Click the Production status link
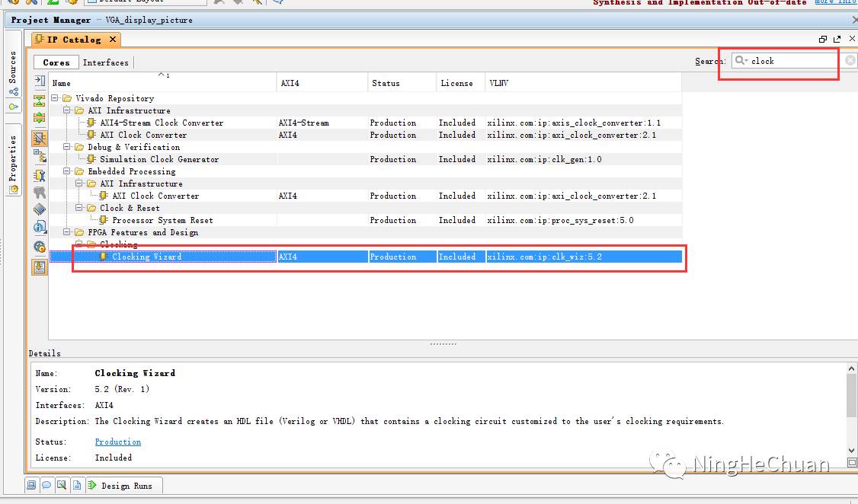858x504 pixels. pyautogui.click(x=117, y=442)
